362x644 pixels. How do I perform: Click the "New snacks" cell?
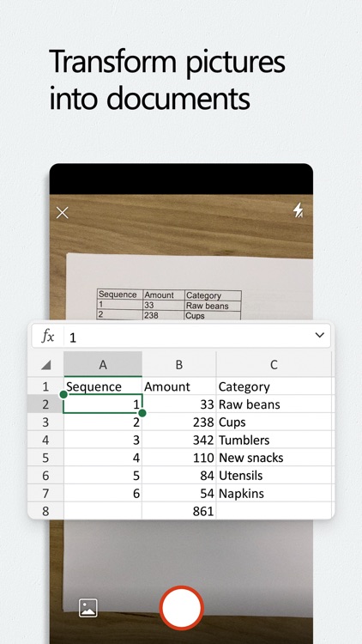pos(274,458)
